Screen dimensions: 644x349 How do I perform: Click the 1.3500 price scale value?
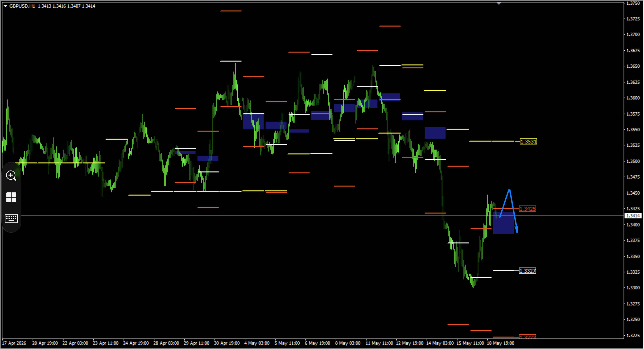pyautogui.click(x=633, y=161)
